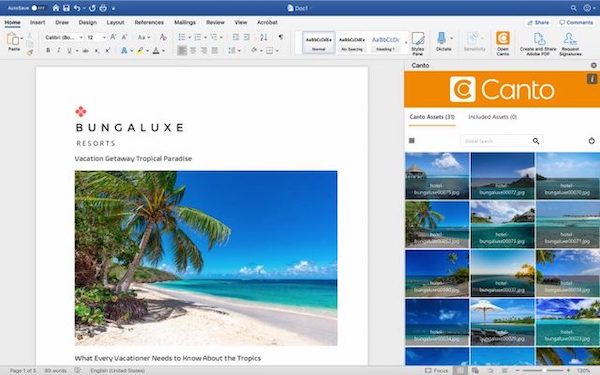Viewport: 600px width, 375px height.
Task: Toggle strikethrough formatting
Action: [x=86, y=50]
